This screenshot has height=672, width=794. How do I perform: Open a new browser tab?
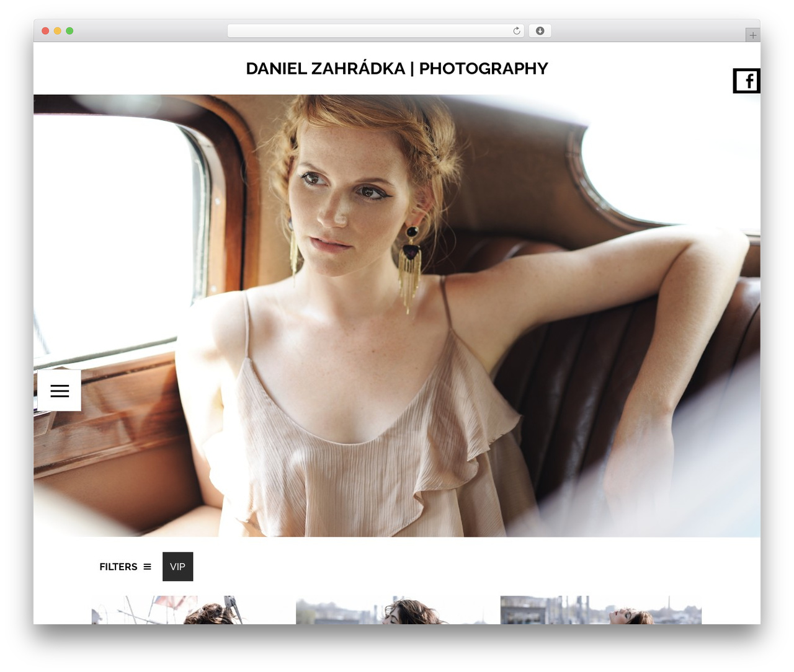[752, 35]
